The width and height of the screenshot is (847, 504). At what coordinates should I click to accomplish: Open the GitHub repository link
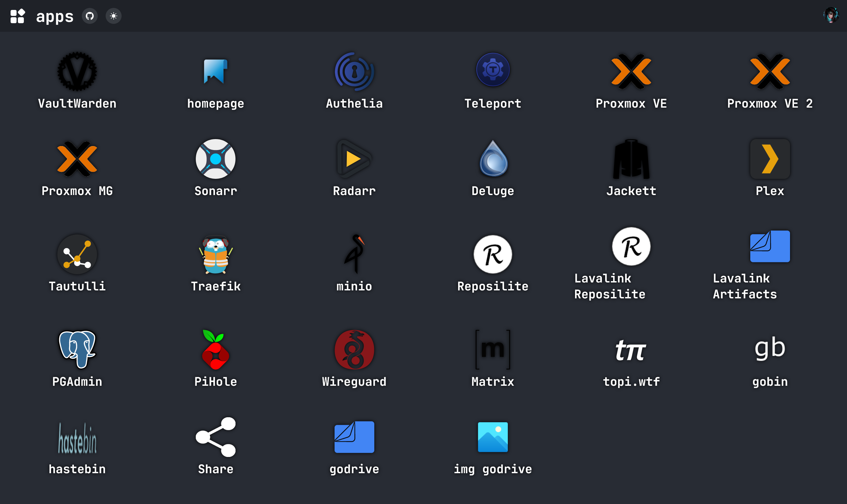(x=90, y=16)
